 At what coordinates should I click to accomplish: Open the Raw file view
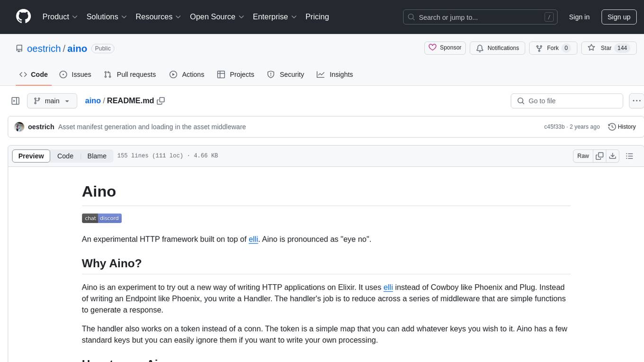[x=583, y=156]
